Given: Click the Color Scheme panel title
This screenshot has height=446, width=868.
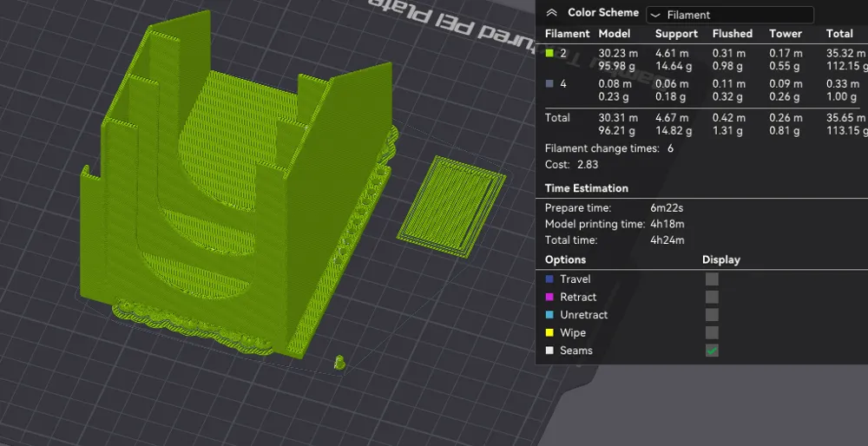Looking at the screenshot, I should (x=603, y=13).
